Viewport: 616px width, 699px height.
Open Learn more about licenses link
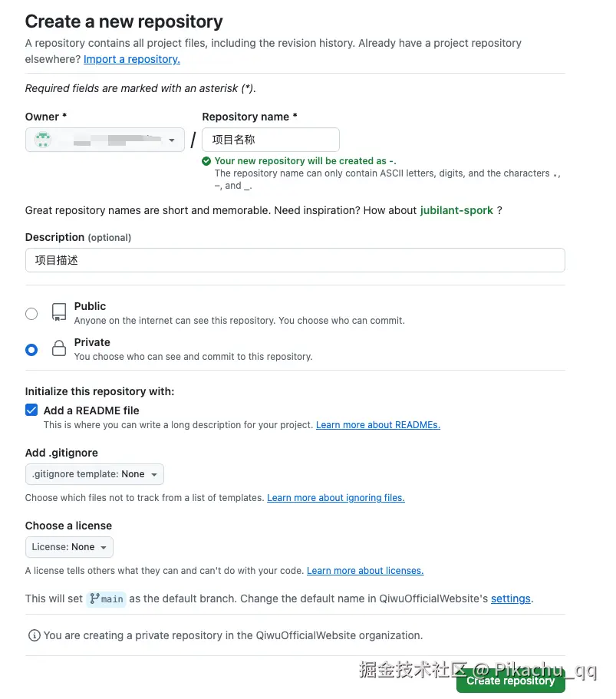tap(365, 571)
